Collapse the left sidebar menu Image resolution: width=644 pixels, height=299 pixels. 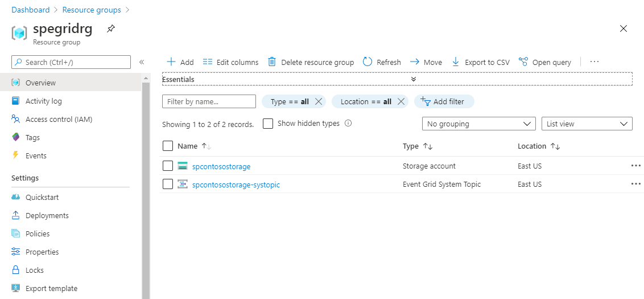(x=142, y=62)
